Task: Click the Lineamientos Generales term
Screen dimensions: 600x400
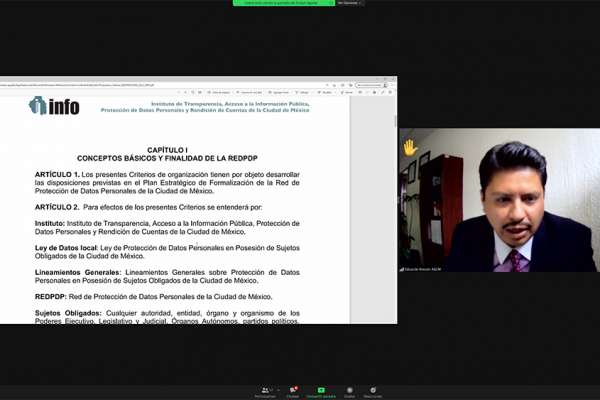Action: [x=78, y=273]
